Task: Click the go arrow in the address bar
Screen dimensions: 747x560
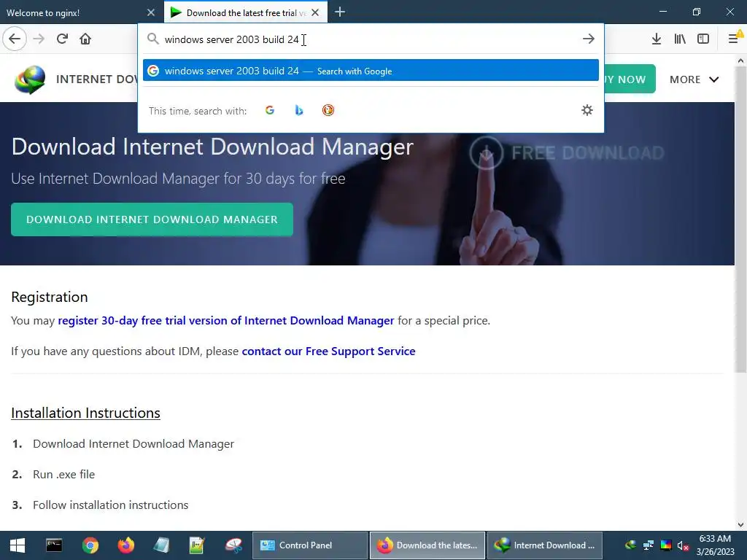Action: pyautogui.click(x=589, y=39)
